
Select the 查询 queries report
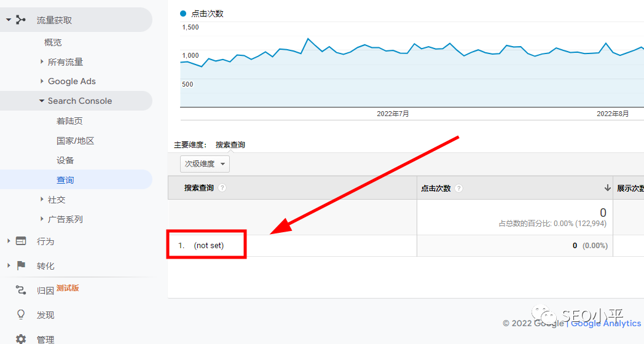(65, 180)
